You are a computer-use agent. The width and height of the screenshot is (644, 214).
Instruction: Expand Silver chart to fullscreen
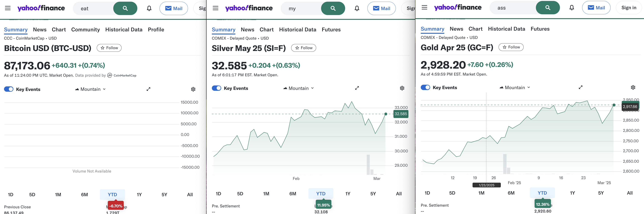pos(357,88)
